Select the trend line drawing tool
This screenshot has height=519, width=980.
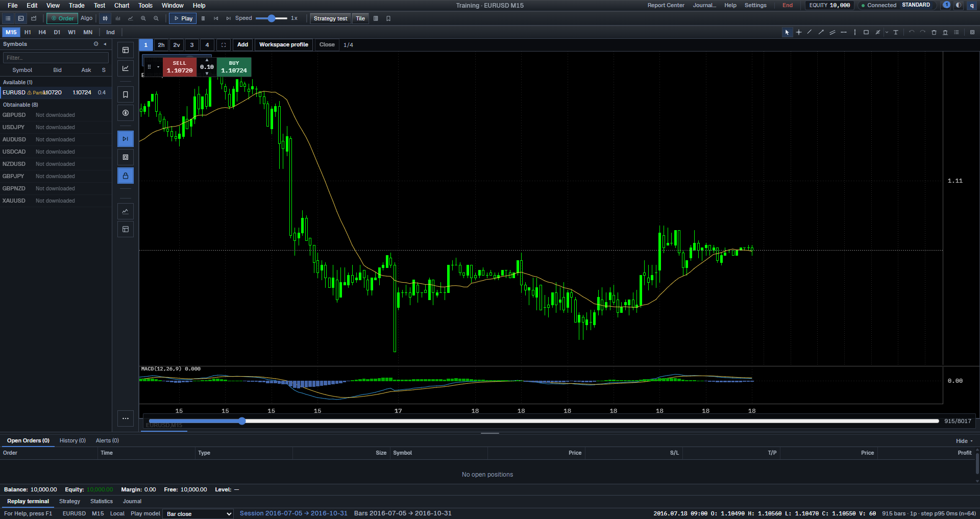click(x=810, y=32)
